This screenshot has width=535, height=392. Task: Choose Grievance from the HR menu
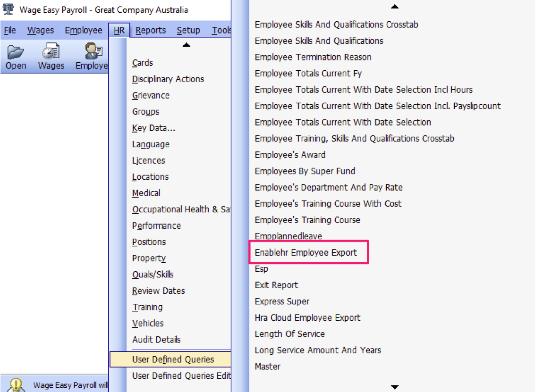click(151, 95)
